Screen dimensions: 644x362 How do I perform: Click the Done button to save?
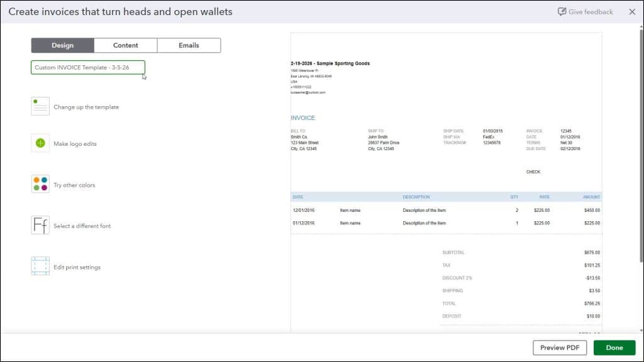pyautogui.click(x=614, y=347)
